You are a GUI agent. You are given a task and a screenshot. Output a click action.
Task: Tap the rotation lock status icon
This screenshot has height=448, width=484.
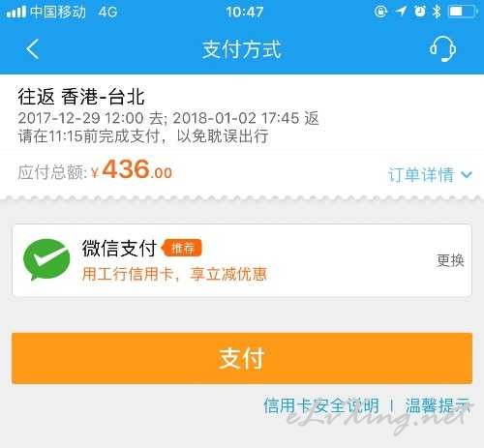pos(380,12)
